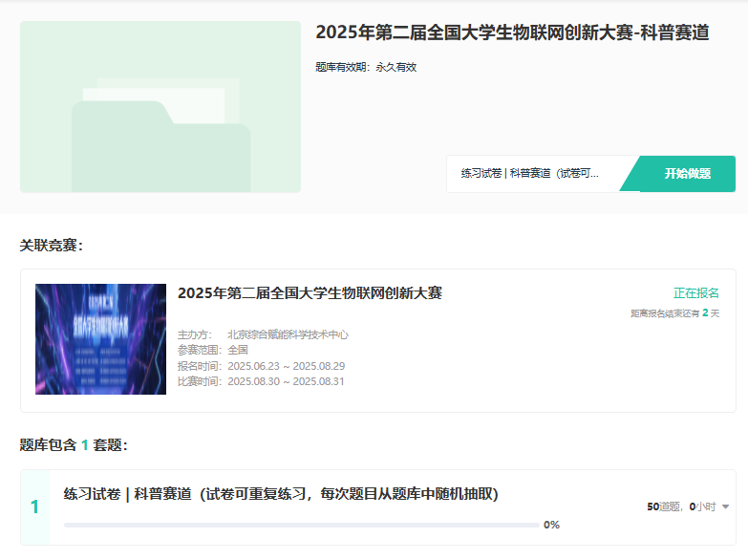The height and width of the screenshot is (560, 748).
Task: Open the 练习试卷 paper selector box
Action: click(x=531, y=174)
